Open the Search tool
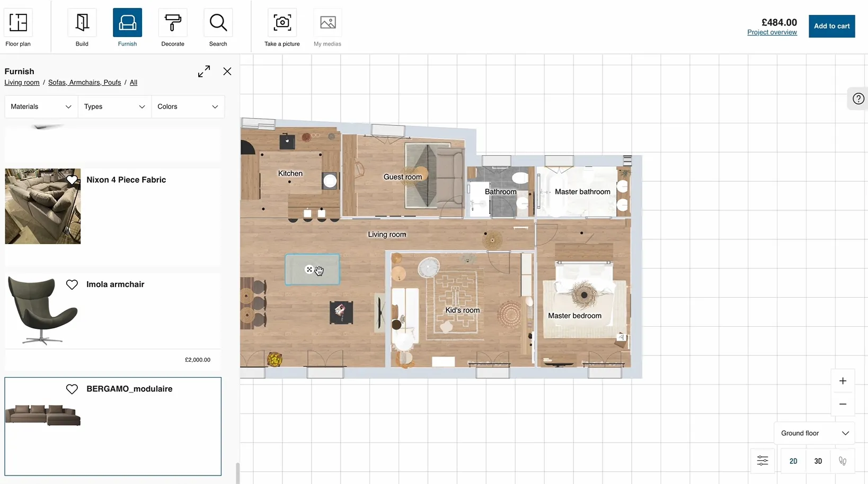The height and width of the screenshot is (484, 868). (218, 27)
